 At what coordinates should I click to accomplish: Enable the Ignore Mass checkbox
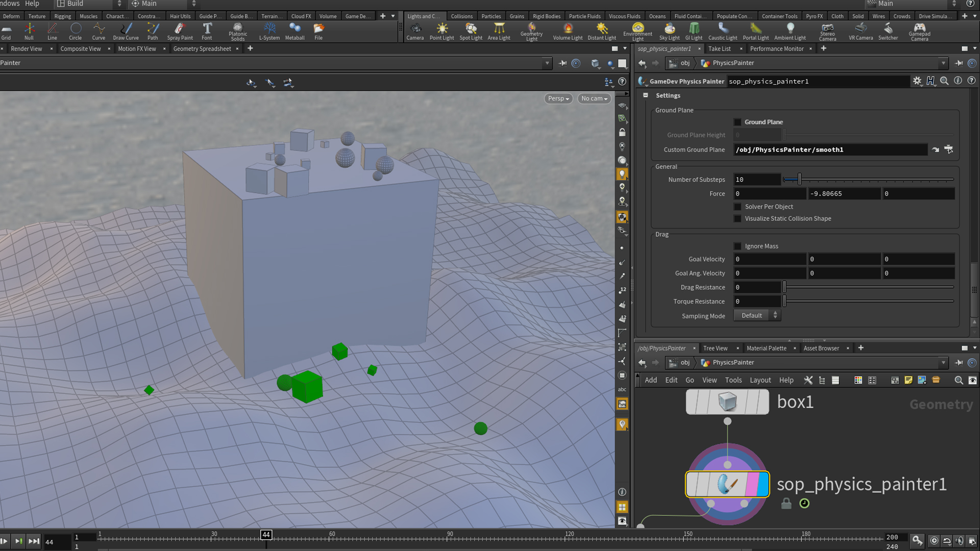(x=738, y=246)
